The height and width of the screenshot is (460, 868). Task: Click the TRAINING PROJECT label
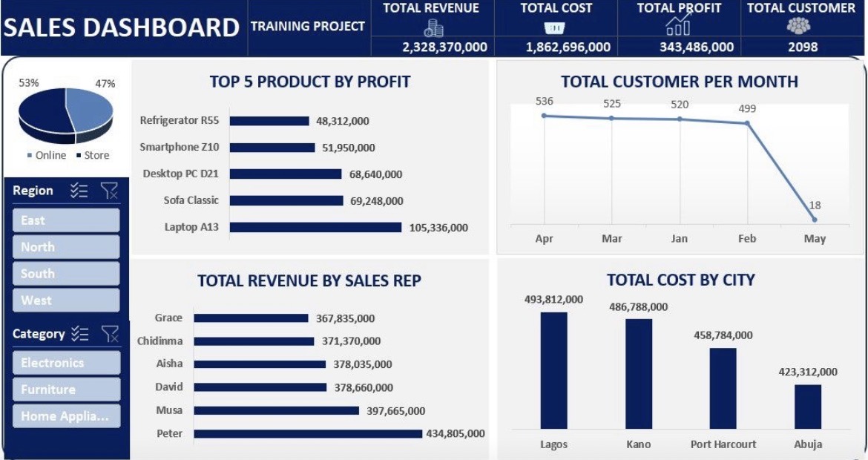coord(308,26)
